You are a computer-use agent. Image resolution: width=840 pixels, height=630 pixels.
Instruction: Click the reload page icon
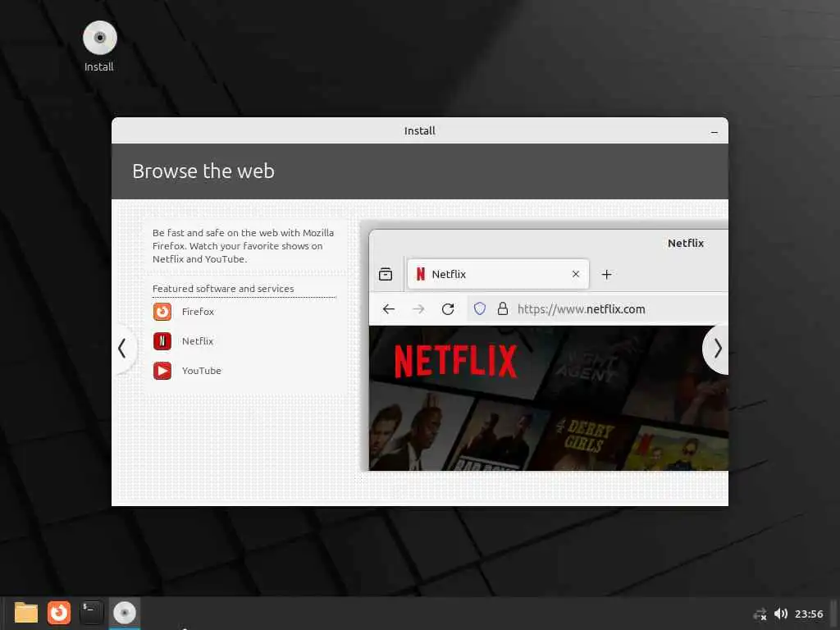449,309
